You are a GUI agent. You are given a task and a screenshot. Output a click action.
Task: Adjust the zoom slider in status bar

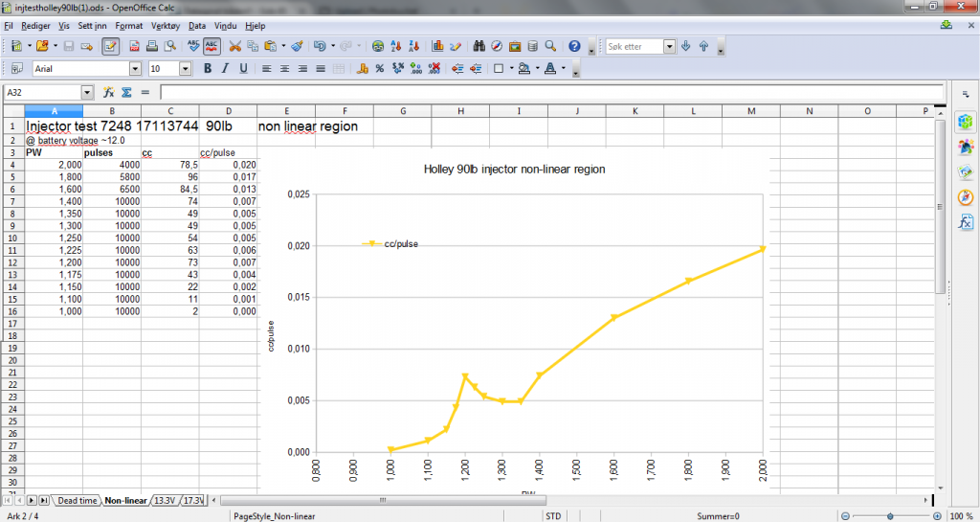tap(890, 516)
